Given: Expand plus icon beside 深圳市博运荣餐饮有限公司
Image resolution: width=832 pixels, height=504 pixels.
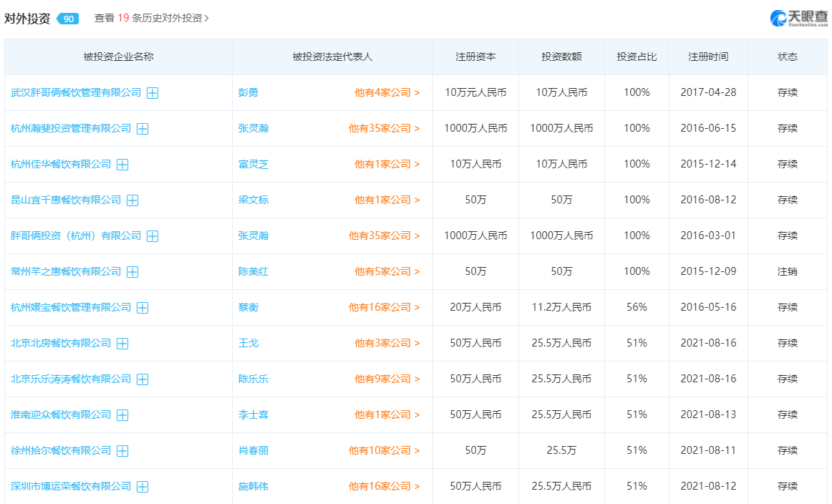Looking at the screenshot, I should pyautogui.click(x=142, y=487).
